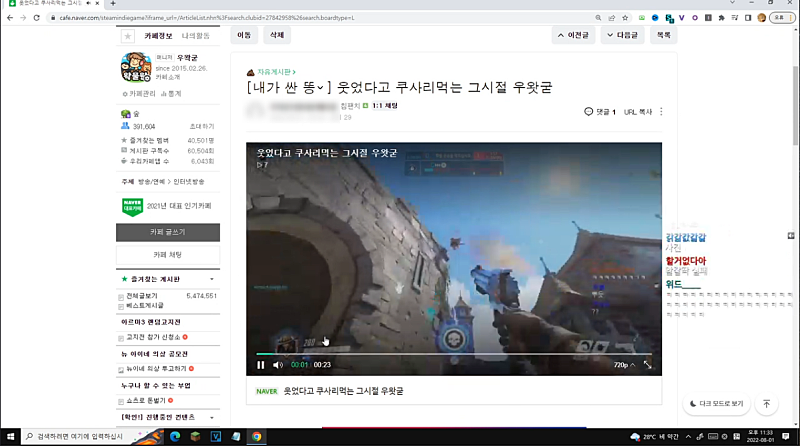Click the 카페 채팅 button

[168, 255]
